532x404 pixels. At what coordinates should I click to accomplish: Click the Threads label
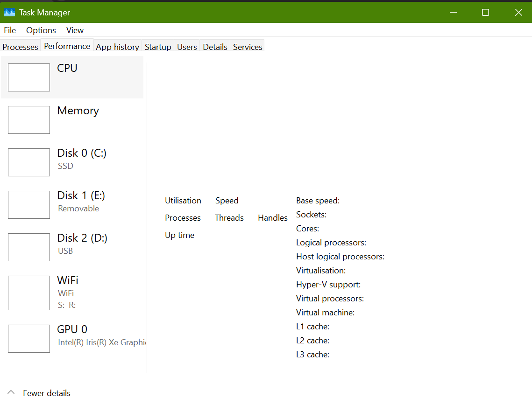229,217
